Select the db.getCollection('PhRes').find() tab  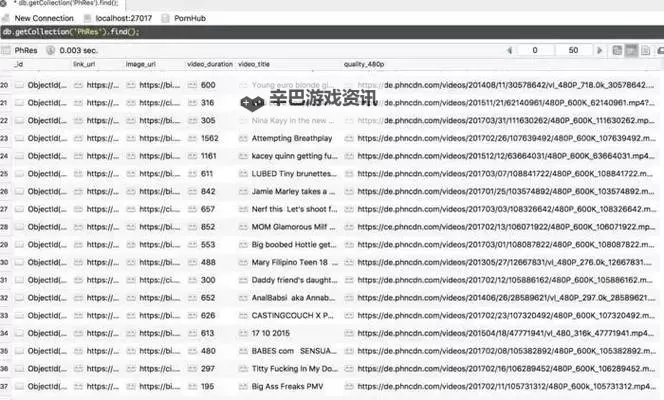(66, 3)
